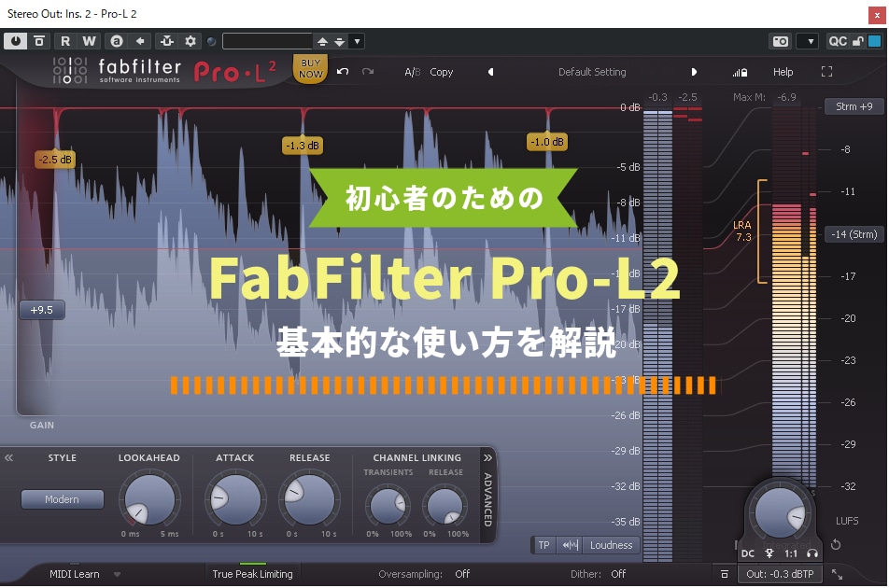The width and height of the screenshot is (889, 588).
Task: Click the BUY NOW badge
Action: 310,68
